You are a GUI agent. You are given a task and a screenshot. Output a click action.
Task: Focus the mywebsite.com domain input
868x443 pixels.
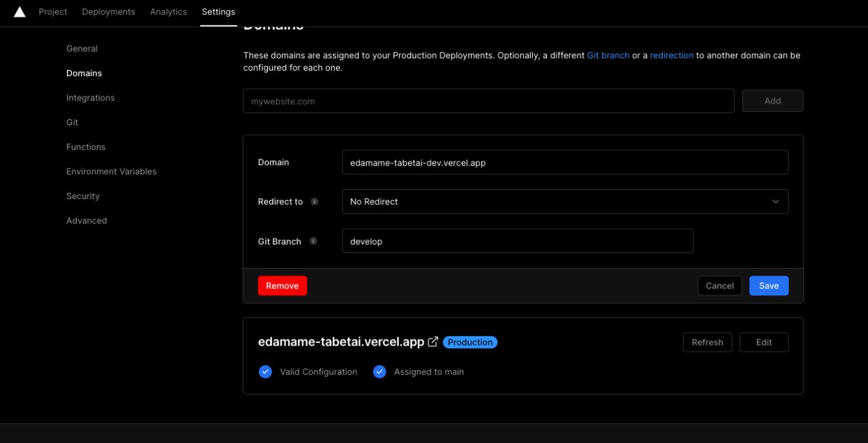click(489, 101)
